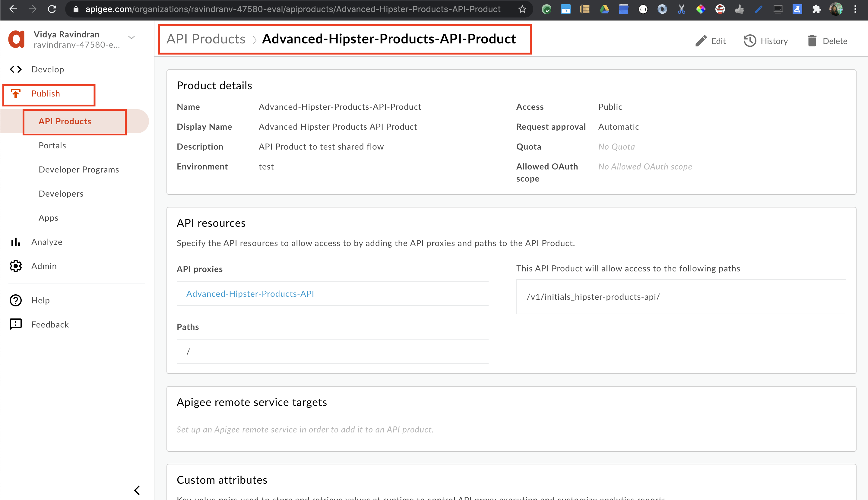The width and height of the screenshot is (868, 500).
Task: Open the Feedback link
Action: point(50,324)
